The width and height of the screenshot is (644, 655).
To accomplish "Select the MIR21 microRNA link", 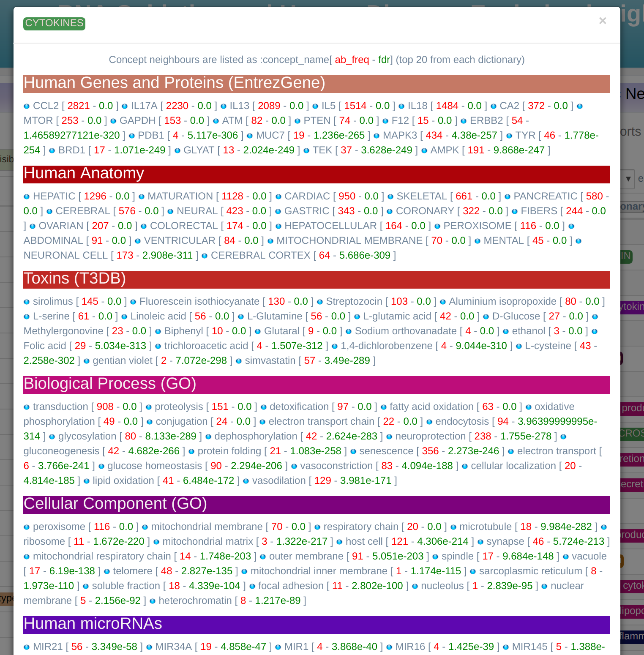I will tap(48, 647).
